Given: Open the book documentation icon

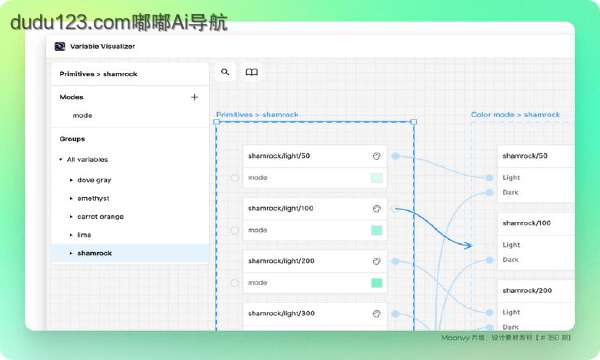Looking at the screenshot, I should (x=251, y=72).
